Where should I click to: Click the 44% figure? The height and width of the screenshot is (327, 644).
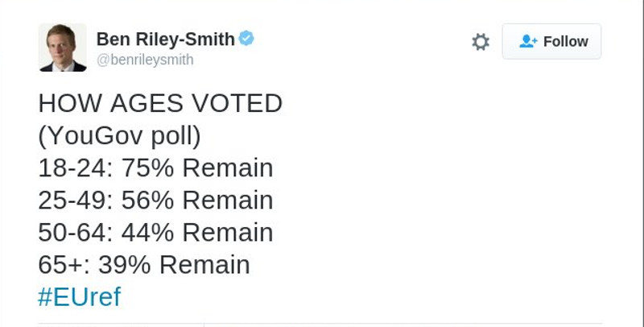pos(147,232)
